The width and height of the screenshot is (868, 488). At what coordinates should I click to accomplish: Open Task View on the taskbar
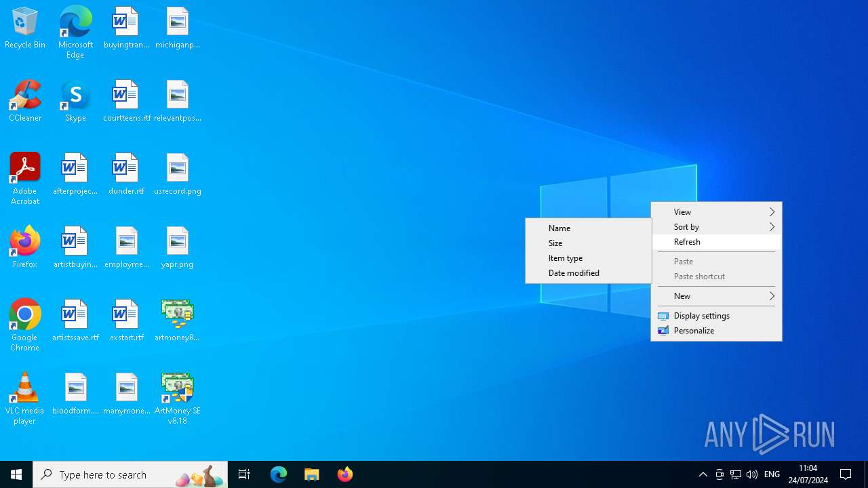244,474
